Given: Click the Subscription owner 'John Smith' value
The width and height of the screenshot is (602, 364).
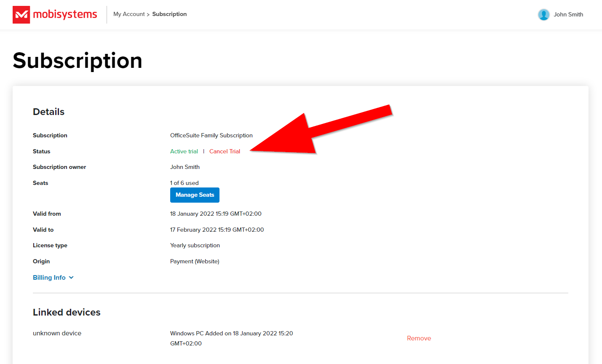Looking at the screenshot, I should (x=185, y=167).
